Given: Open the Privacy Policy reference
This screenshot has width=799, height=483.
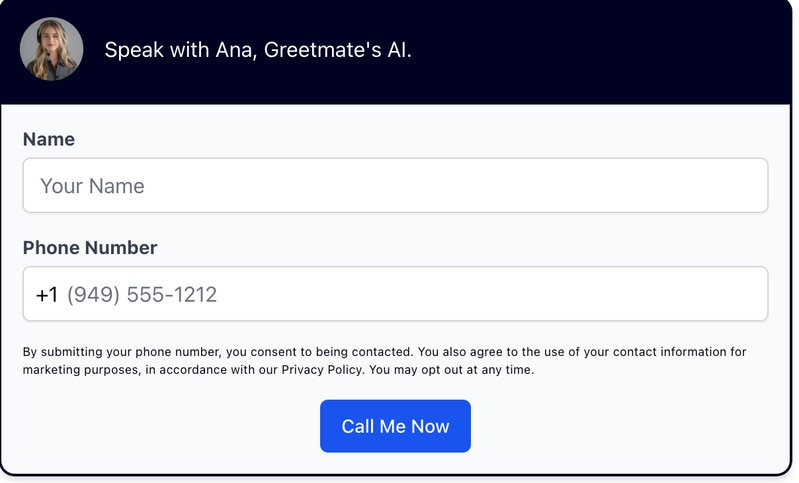Looking at the screenshot, I should (x=323, y=370).
